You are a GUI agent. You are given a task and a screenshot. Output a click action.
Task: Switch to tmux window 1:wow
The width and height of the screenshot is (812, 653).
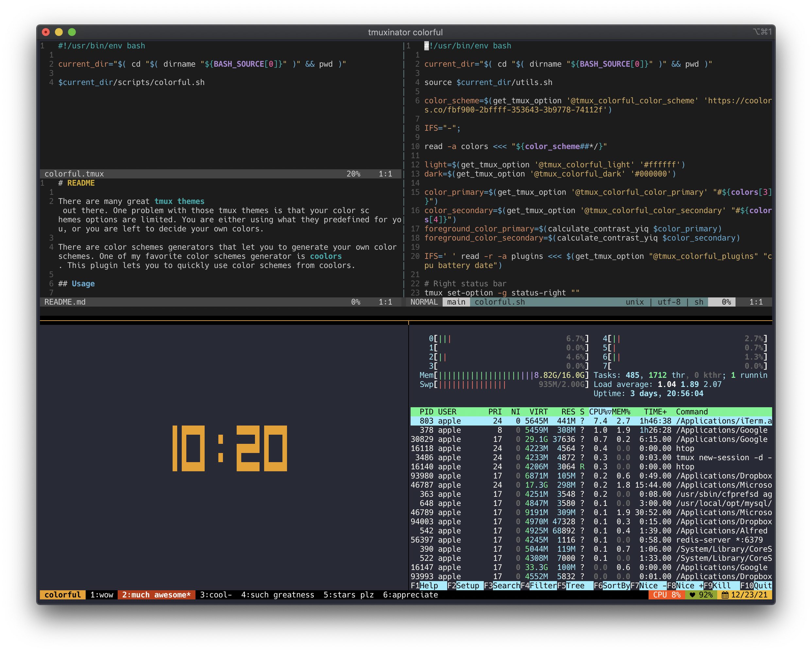pos(101,595)
